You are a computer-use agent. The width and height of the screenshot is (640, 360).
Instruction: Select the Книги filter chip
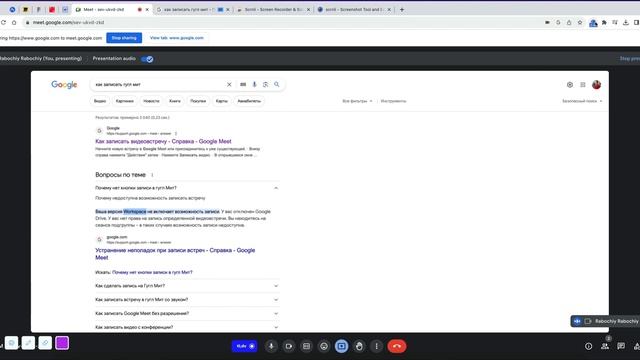coord(175,101)
